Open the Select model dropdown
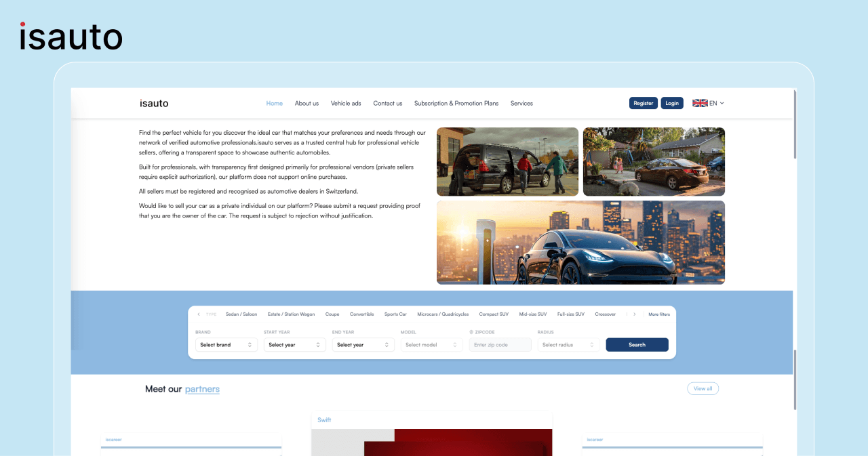This screenshot has height=456, width=868. pyautogui.click(x=432, y=345)
